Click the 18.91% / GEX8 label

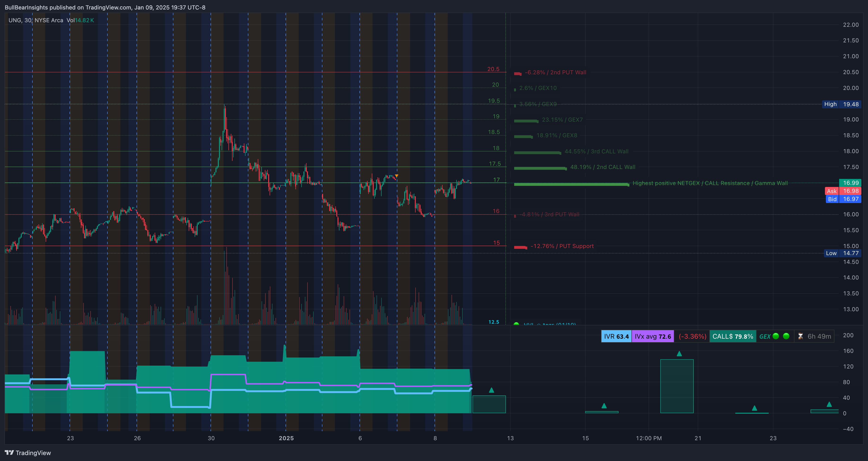(557, 135)
